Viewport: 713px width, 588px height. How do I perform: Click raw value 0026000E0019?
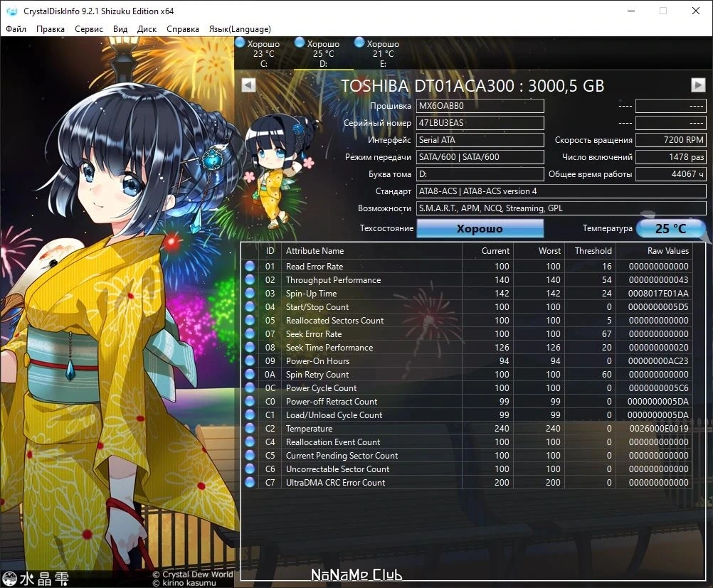tap(659, 429)
